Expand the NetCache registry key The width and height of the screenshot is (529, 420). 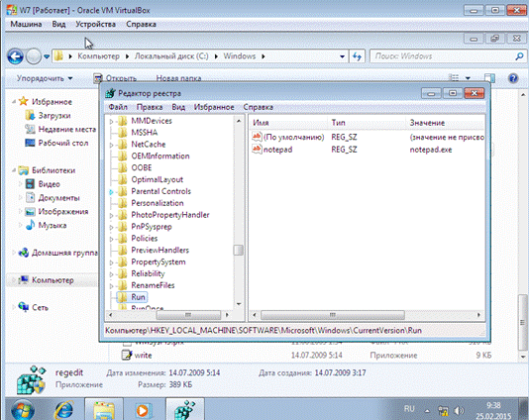coord(112,145)
